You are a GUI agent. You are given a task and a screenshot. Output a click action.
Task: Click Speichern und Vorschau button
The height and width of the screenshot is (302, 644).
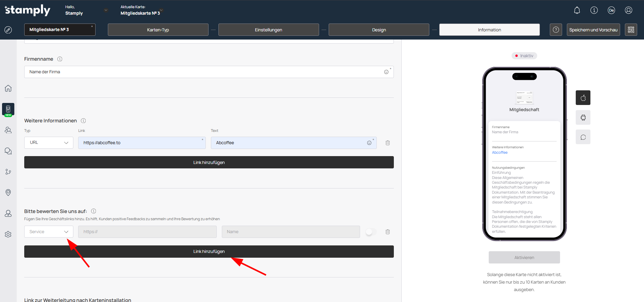coord(593,30)
